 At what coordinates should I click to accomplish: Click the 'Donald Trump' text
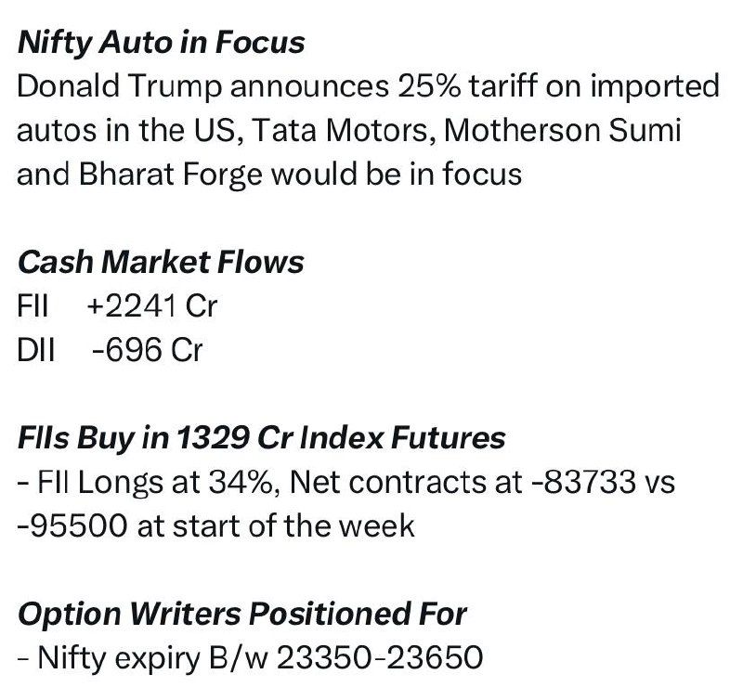[120, 86]
